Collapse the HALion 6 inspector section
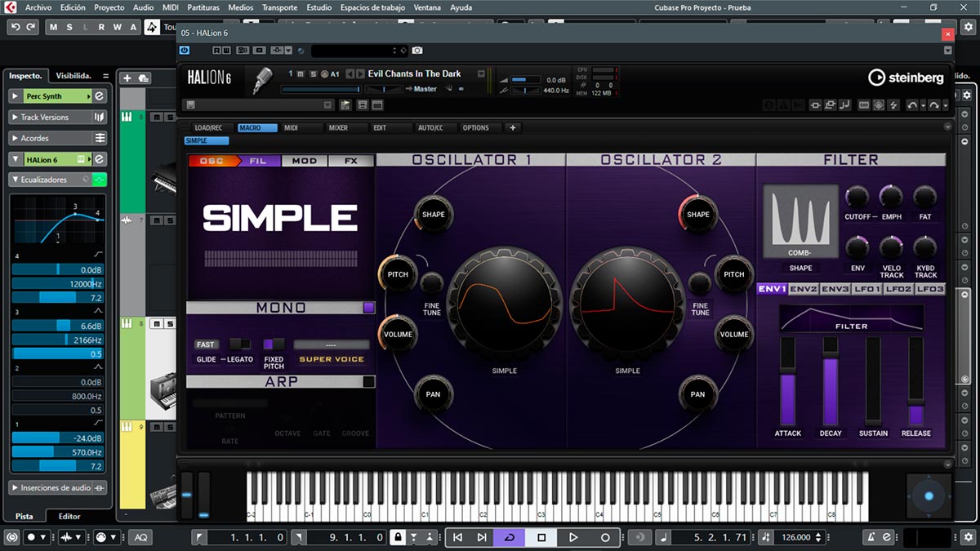This screenshot has width=980, height=551. pyautogui.click(x=16, y=160)
